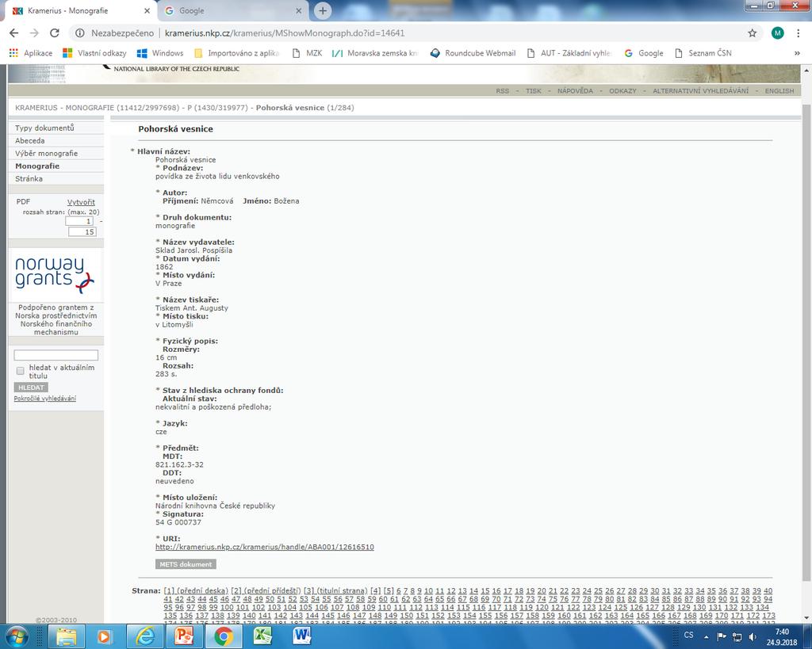Click the METS dokument button

[x=186, y=564]
